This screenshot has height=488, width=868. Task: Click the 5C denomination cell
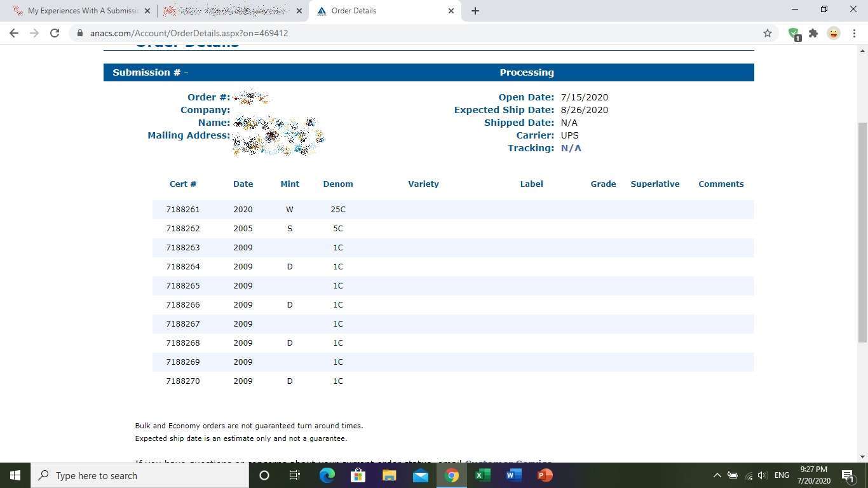point(338,228)
